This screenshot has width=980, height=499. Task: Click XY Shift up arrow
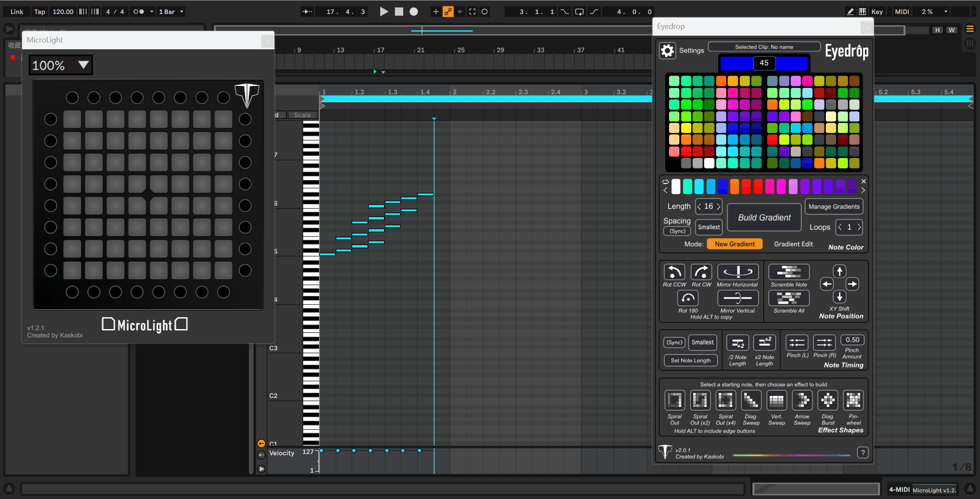point(839,271)
